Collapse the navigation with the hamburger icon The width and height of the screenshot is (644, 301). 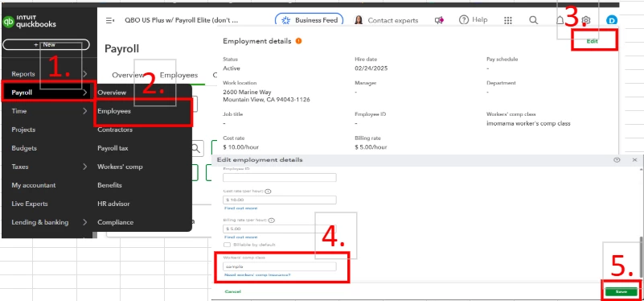point(109,20)
